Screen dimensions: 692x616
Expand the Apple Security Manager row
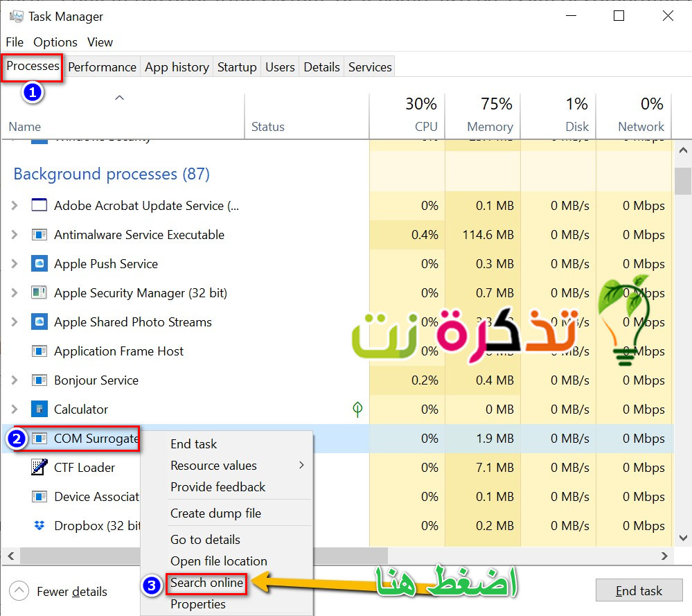click(15, 293)
